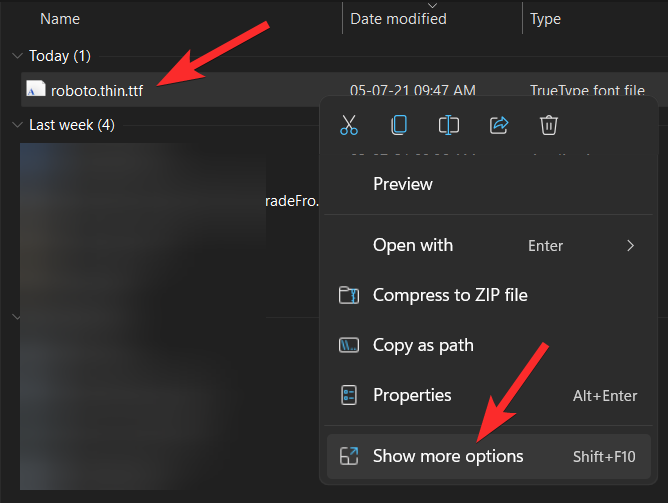Image resolution: width=668 pixels, height=503 pixels.
Task: Click the roboto.thin.ttf font file icon
Action: [35, 90]
